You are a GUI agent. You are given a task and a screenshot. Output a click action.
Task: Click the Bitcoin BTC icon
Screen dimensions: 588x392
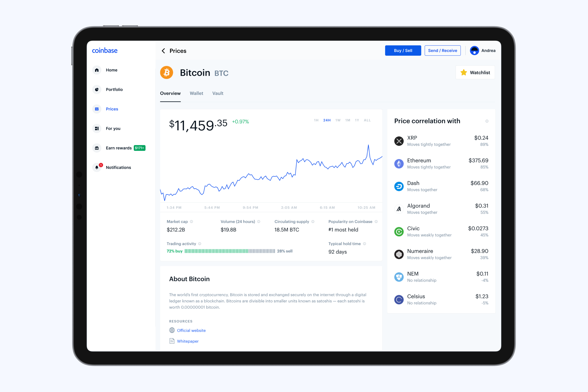point(168,73)
